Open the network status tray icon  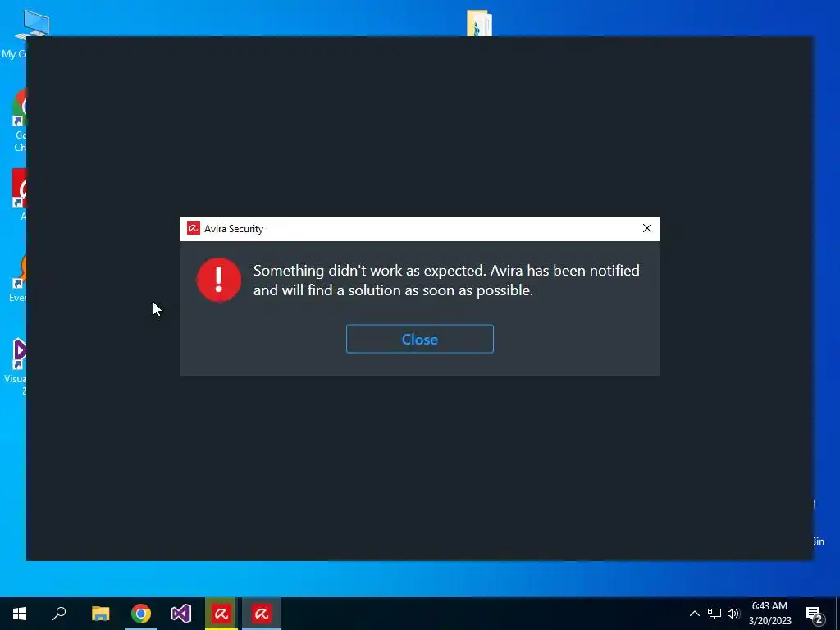(714, 614)
